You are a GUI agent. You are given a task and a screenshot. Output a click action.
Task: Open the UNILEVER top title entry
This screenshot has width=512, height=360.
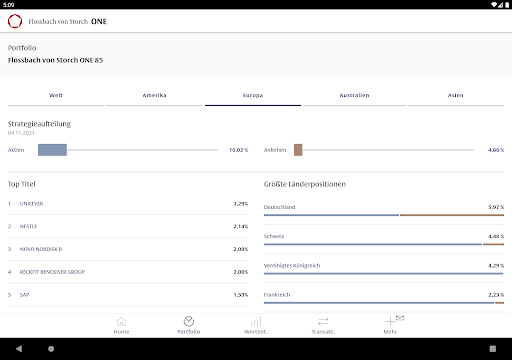[x=128, y=204]
